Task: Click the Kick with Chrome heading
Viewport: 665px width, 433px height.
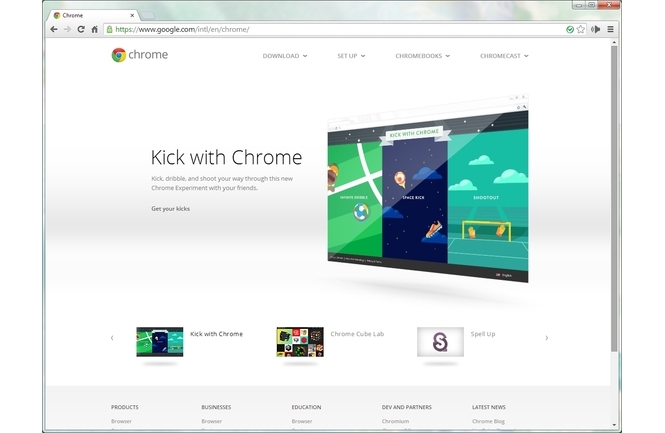Action: click(x=226, y=157)
